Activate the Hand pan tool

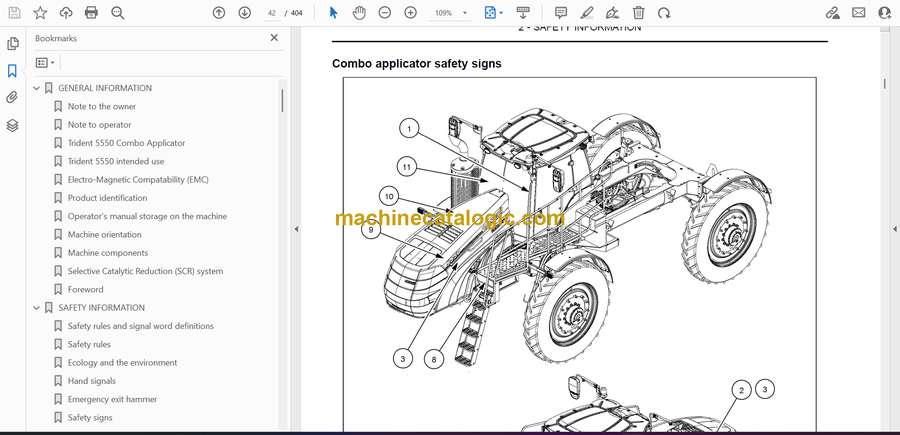click(x=359, y=13)
